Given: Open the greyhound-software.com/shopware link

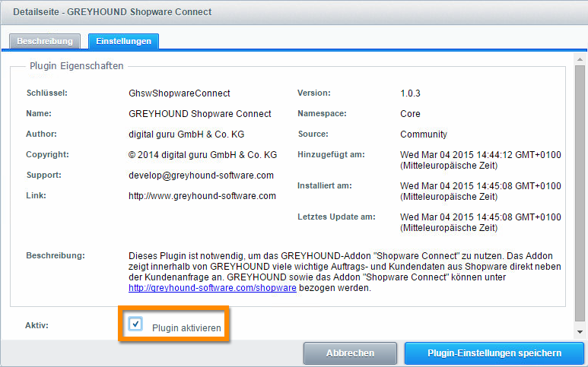Looking at the screenshot, I should (212, 288).
